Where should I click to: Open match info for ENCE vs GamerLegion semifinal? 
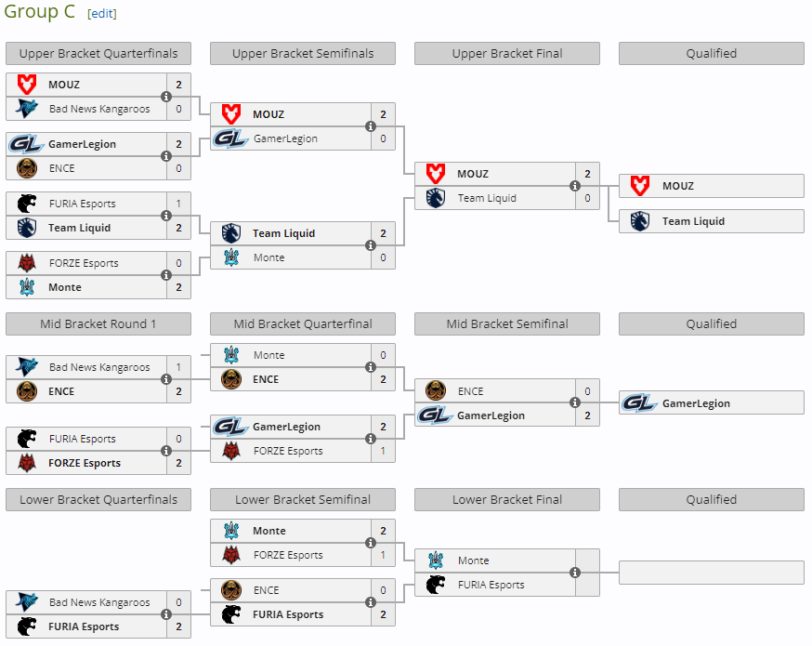coord(575,403)
